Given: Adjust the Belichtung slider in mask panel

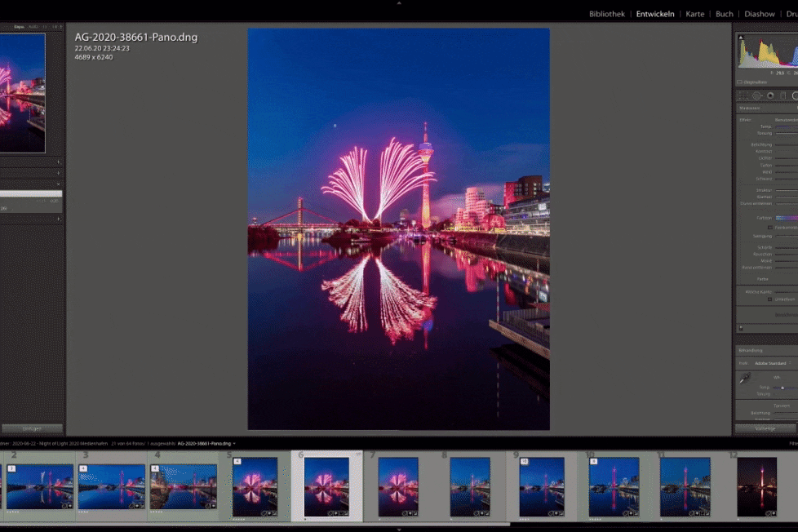Looking at the screenshot, I should [787, 144].
